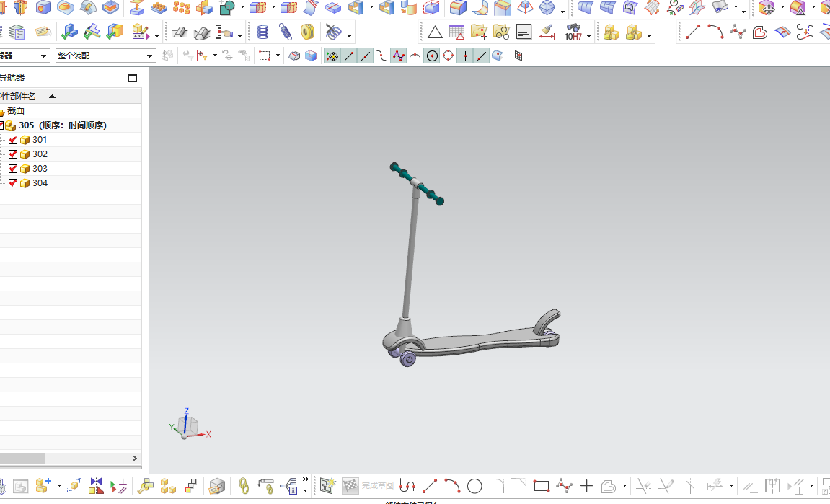The width and height of the screenshot is (830, 504).
Task: Maximize the navigator panel using the square button
Action: click(133, 79)
